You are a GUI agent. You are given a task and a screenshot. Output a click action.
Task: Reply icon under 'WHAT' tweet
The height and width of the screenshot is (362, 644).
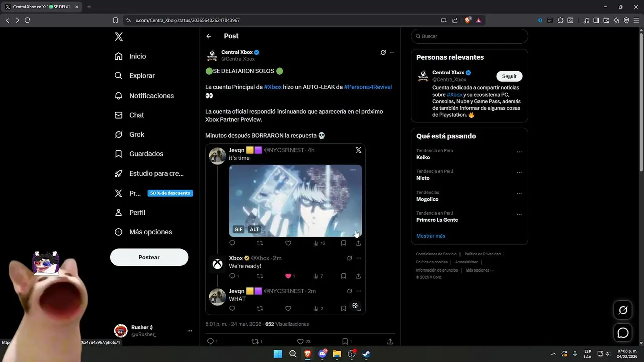tap(232, 308)
